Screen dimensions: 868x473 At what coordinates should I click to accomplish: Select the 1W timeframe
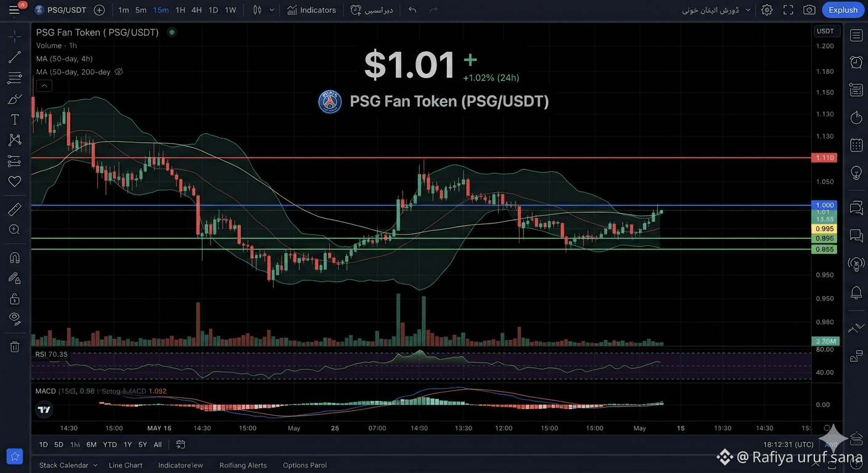[x=230, y=10]
